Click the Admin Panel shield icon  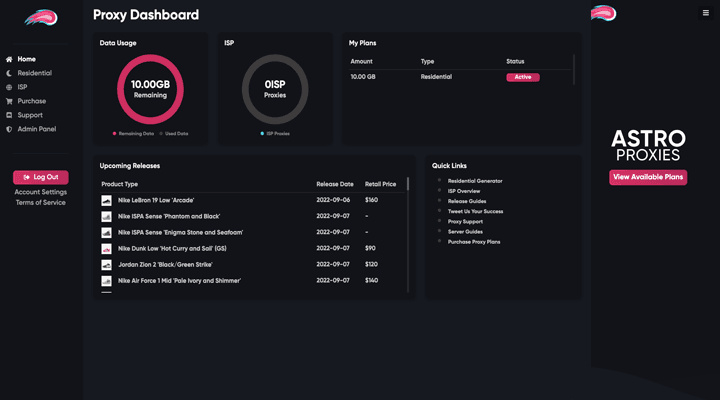pos(9,130)
